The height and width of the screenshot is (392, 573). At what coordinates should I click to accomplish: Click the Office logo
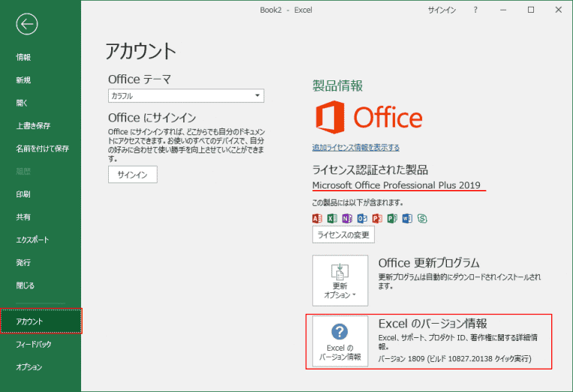point(369,117)
